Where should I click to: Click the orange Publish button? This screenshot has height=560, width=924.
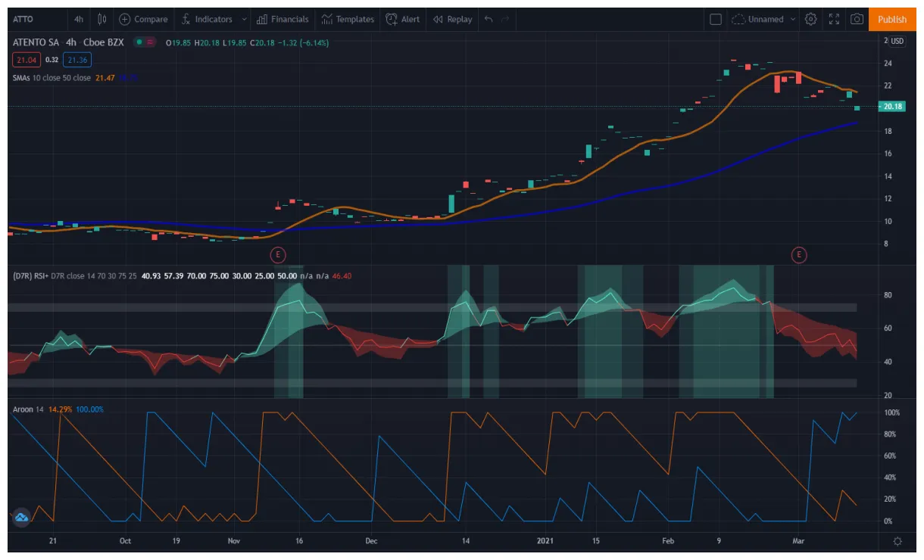click(892, 19)
